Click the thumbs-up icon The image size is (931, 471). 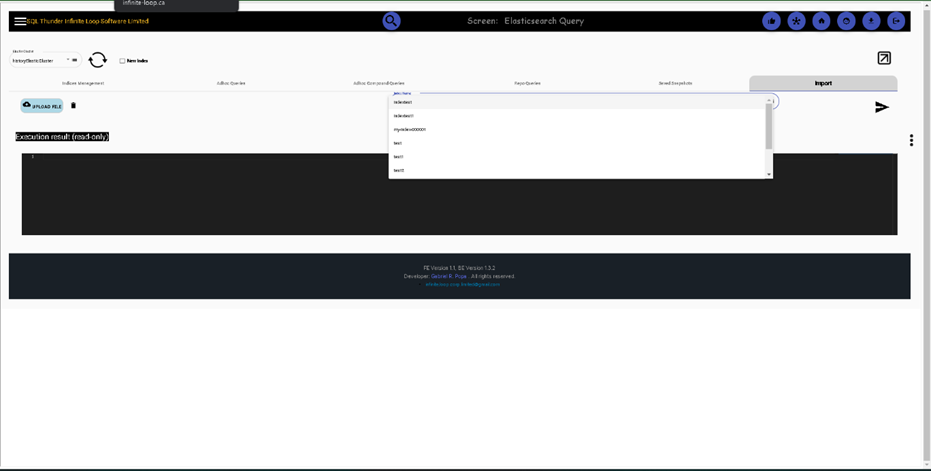pyautogui.click(x=771, y=21)
